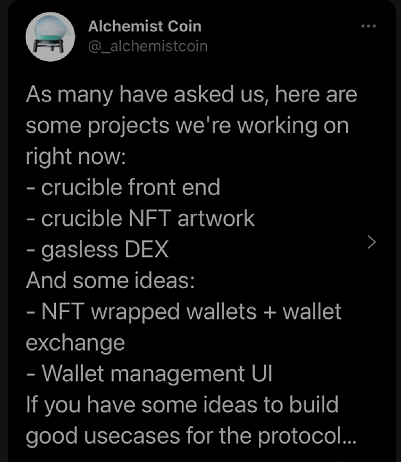Open the three-dot more options menu
401x462 pixels.
click(x=369, y=26)
